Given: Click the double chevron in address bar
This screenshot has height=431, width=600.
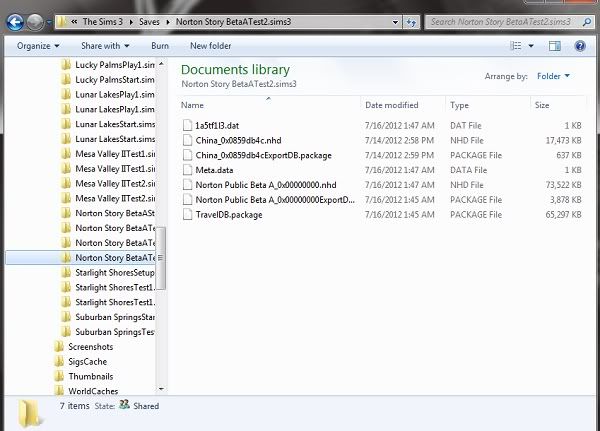Looking at the screenshot, I should (x=74, y=22).
